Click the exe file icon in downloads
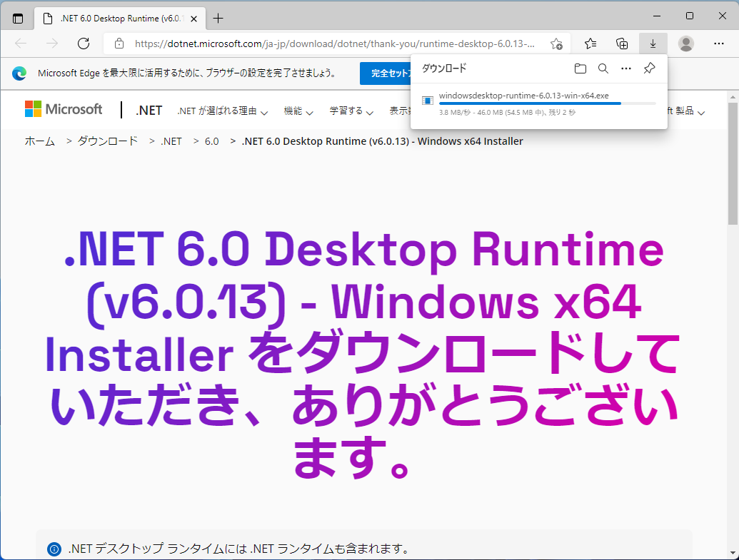Image resolution: width=739 pixels, height=560 pixels. pyautogui.click(x=428, y=101)
